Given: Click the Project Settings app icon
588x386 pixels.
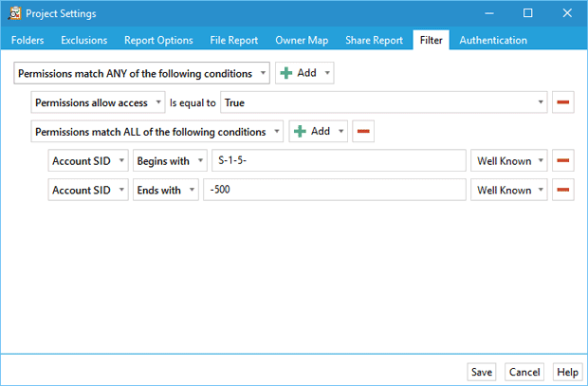Looking at the screenshot, I should click(14, 13).
